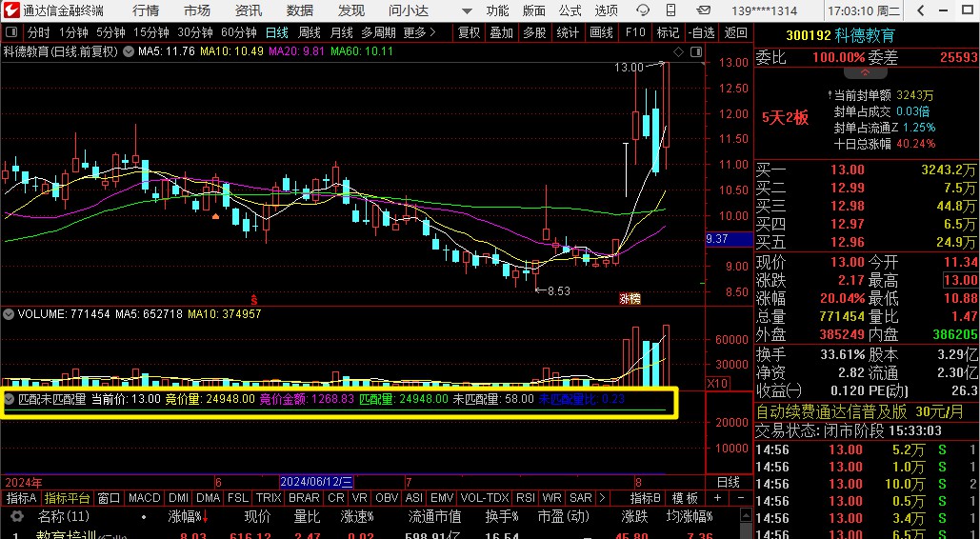
Task: Click the tall red candlestick at 13.00
Action: (x=666, y=105)
